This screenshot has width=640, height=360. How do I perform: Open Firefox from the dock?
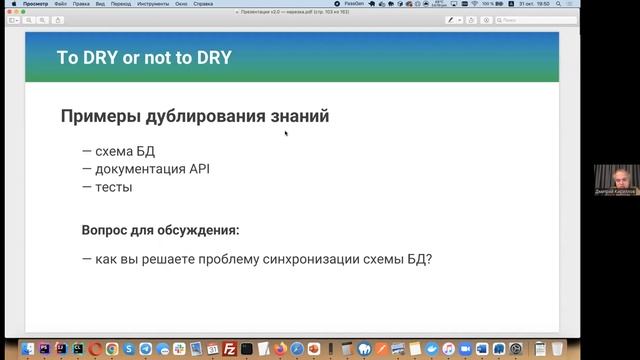pos(280,349)
